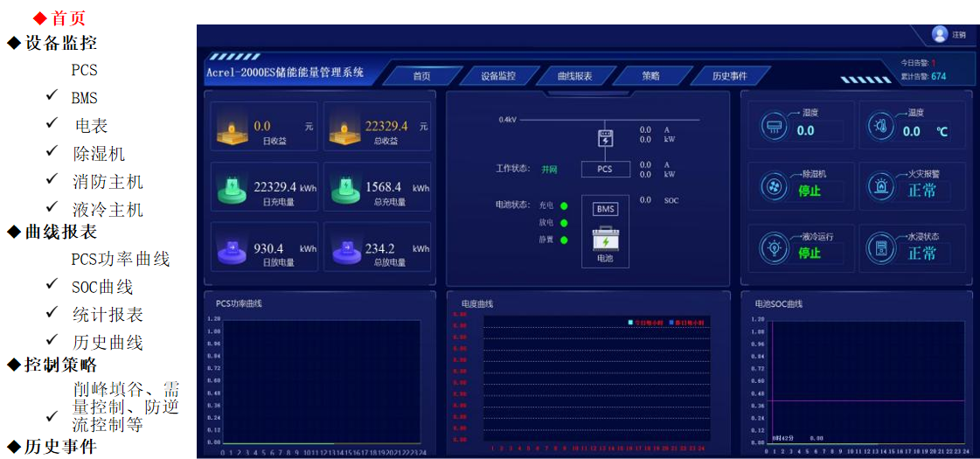Click the 昨日每小时 legend swatch
The height and width of the screenshot is (459, 980).
point(672,323)
